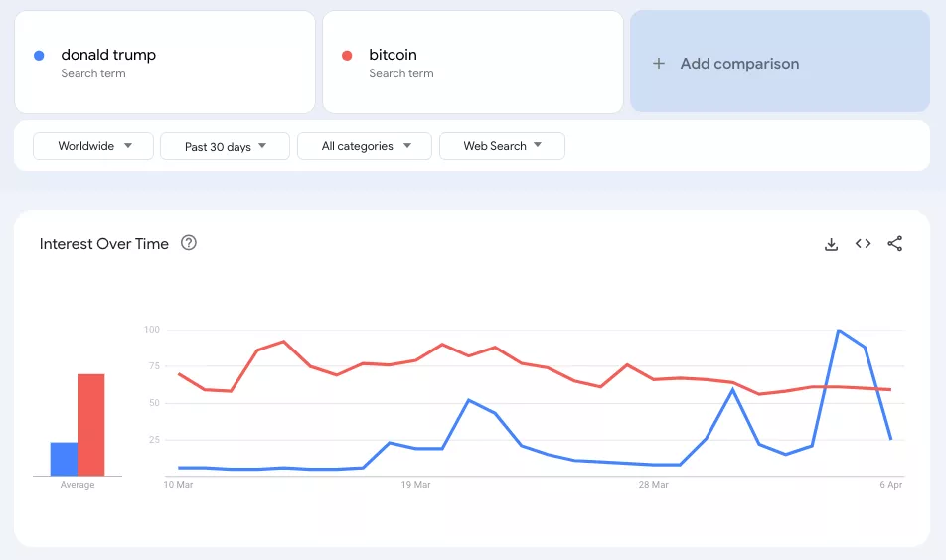Click the Interest Over Time heading
The width and height of the screenshot is (946, 560).
pyautogui.click(x=104, y=244)
